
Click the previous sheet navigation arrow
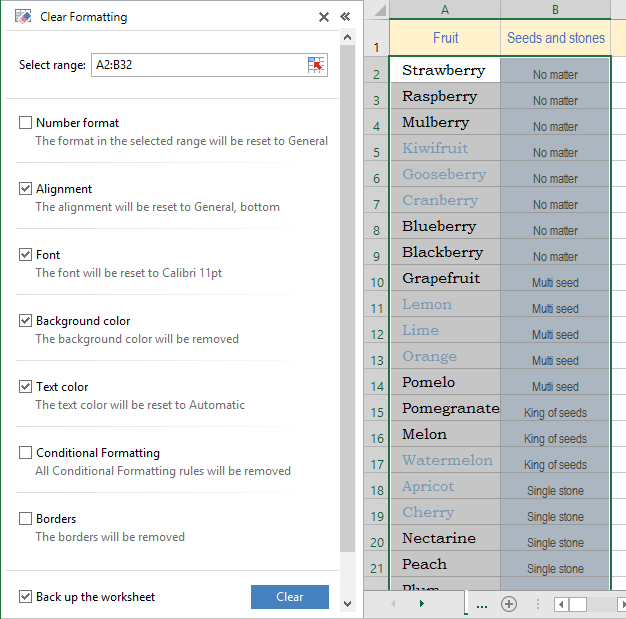tap(393, 603)
